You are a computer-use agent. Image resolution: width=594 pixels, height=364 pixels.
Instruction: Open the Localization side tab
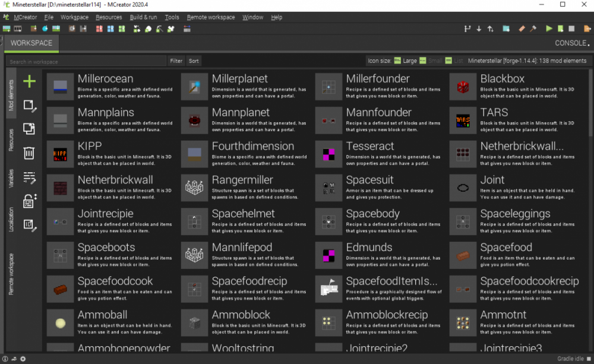coord(11,219)
